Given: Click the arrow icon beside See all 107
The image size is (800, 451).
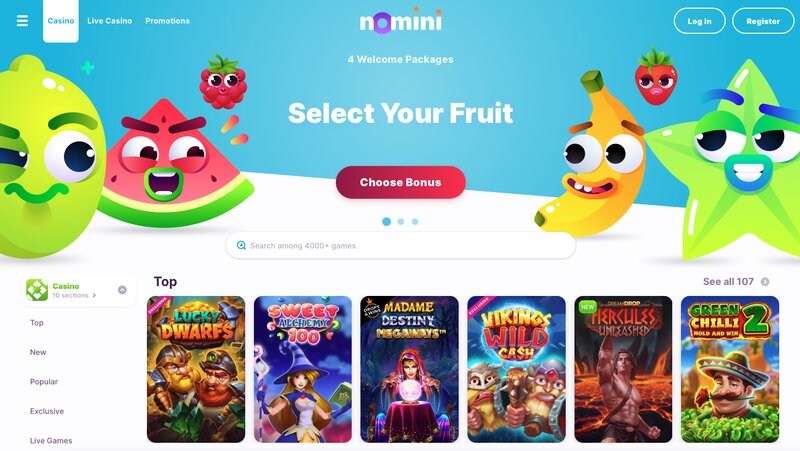Looking at the screenshot, I should 765,282.
